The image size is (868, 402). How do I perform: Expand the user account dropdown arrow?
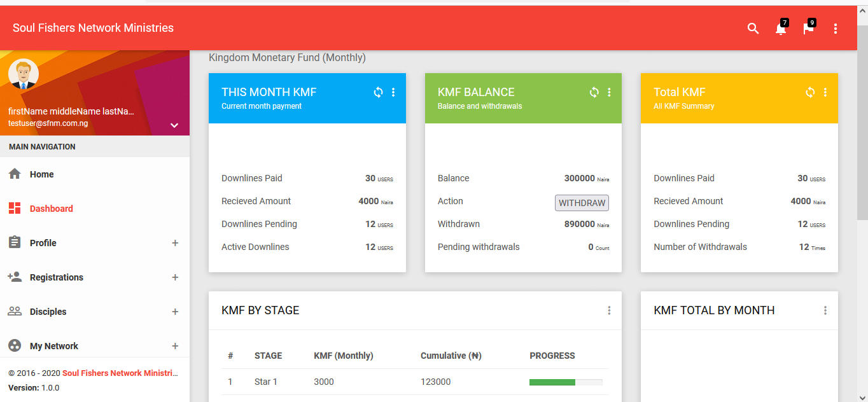coord(174,125)
